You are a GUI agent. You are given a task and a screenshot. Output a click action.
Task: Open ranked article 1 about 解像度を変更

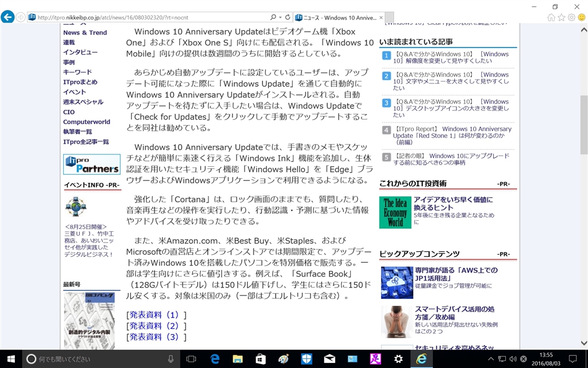(x=451, y=57)
